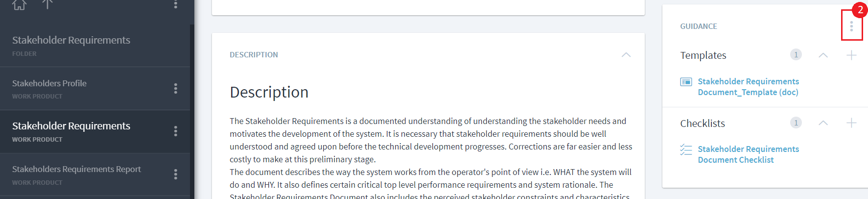Open sidebar header three-dot menu

click(176, 4)
